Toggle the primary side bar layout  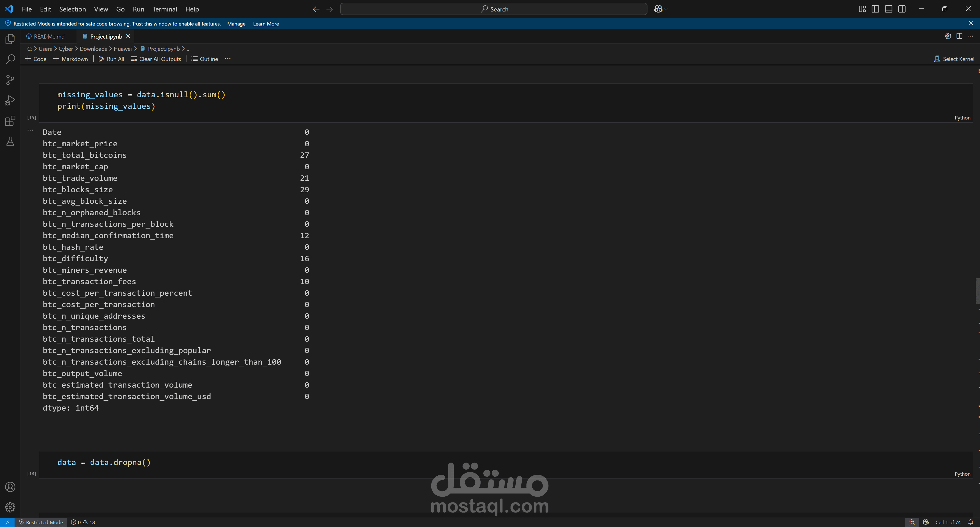point(875,9)
